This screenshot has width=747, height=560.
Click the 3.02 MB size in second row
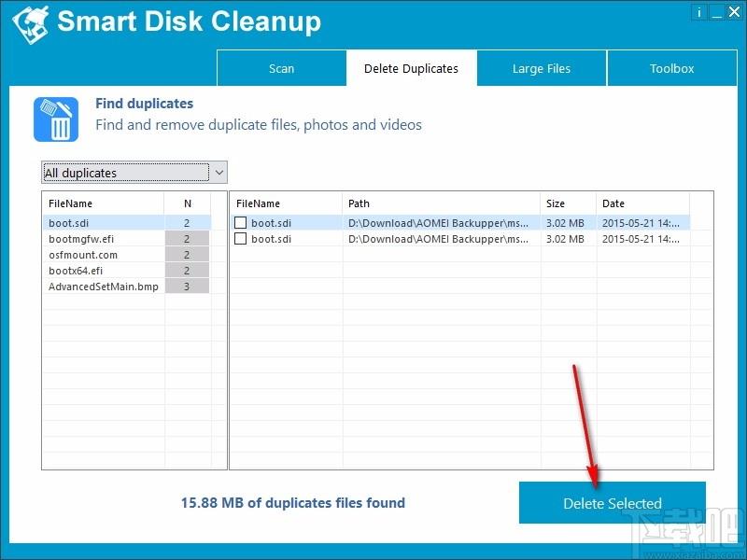[x=565, y=239]
